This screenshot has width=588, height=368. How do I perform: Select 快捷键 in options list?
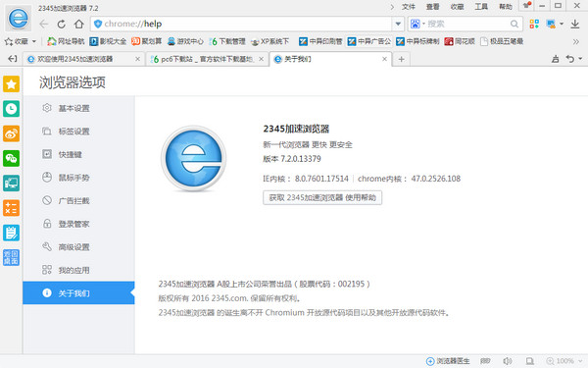click(78, 154)
